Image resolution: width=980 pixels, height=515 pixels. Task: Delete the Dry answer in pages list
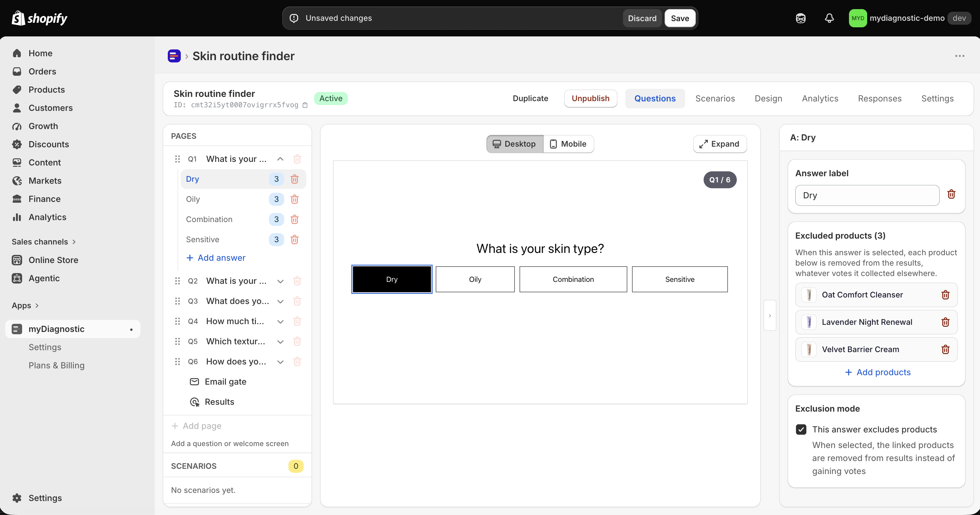(x=295, y=179)
